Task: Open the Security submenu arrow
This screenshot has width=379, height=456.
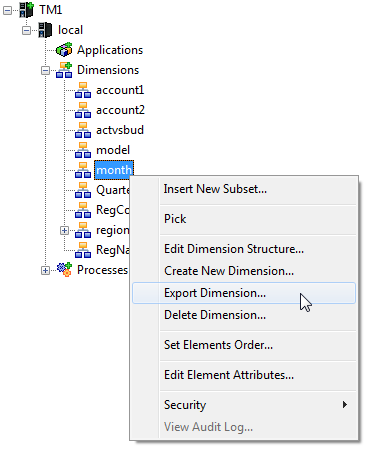Action: click(x=345, y=405)
